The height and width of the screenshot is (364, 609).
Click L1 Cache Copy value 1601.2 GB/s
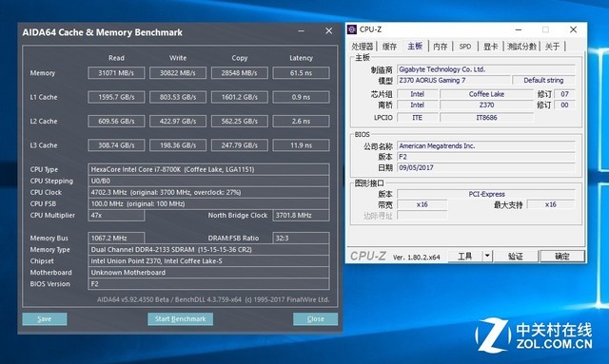click(239, 97)
